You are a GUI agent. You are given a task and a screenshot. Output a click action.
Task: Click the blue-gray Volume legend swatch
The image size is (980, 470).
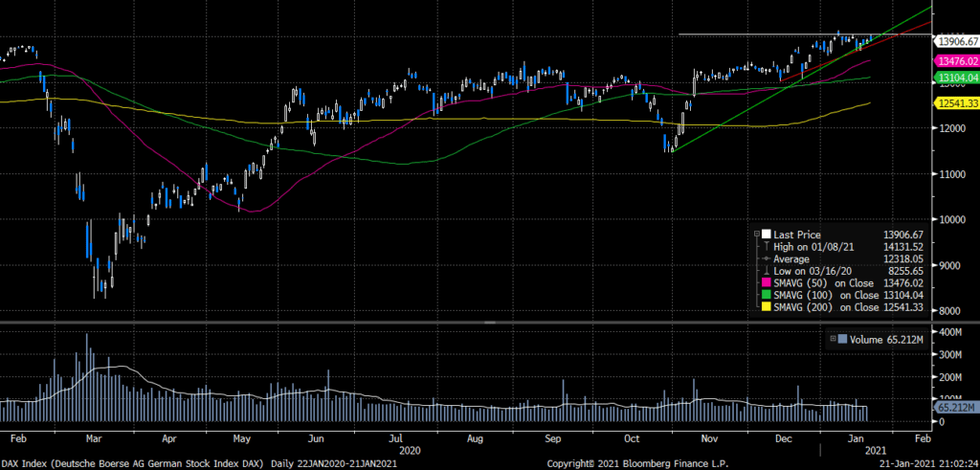842,340
